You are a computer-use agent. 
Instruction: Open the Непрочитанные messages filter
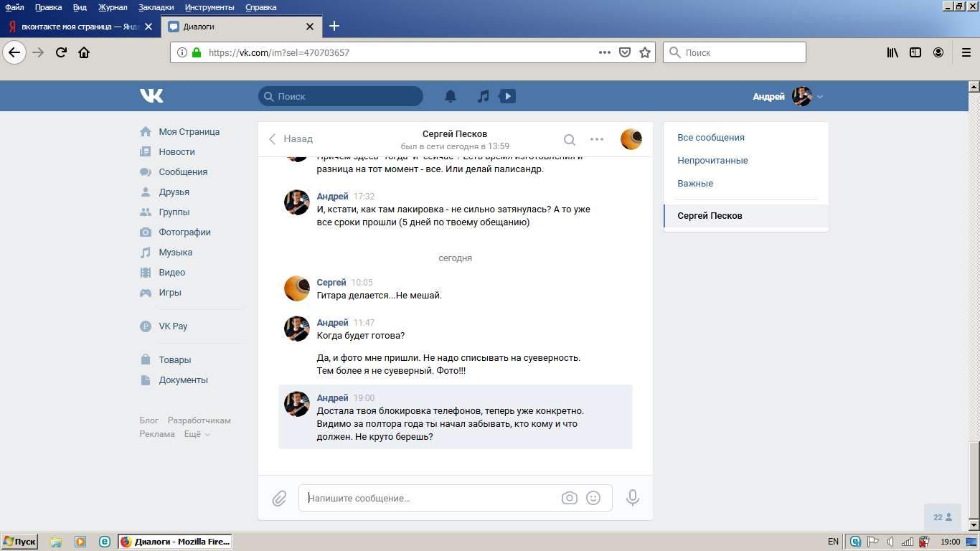712,161
